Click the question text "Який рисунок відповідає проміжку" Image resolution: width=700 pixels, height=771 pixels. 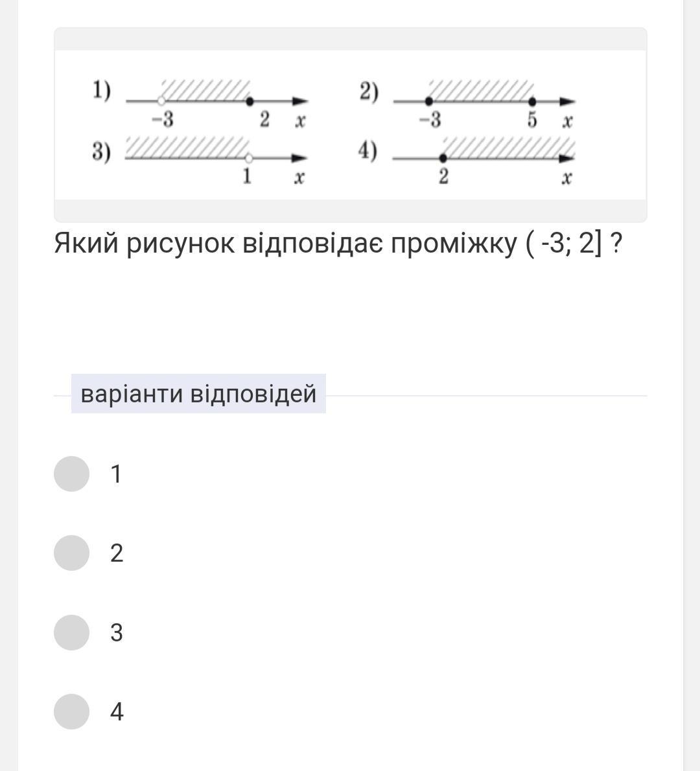coord(285,243)
